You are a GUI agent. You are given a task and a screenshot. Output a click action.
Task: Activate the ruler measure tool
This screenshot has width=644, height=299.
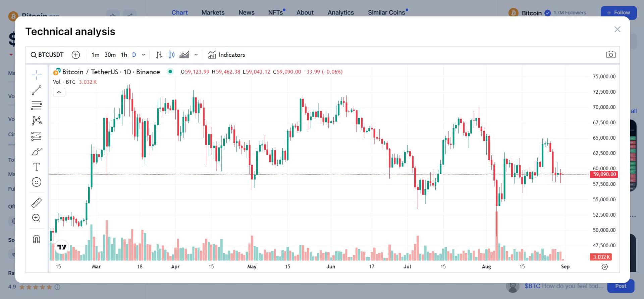[37, 203]
